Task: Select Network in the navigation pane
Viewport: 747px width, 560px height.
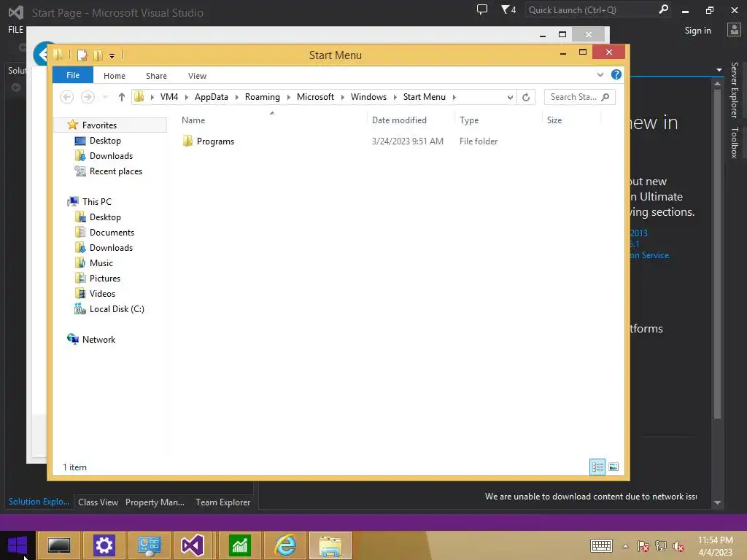Action: pyautogui.click(x=98, y=340)
